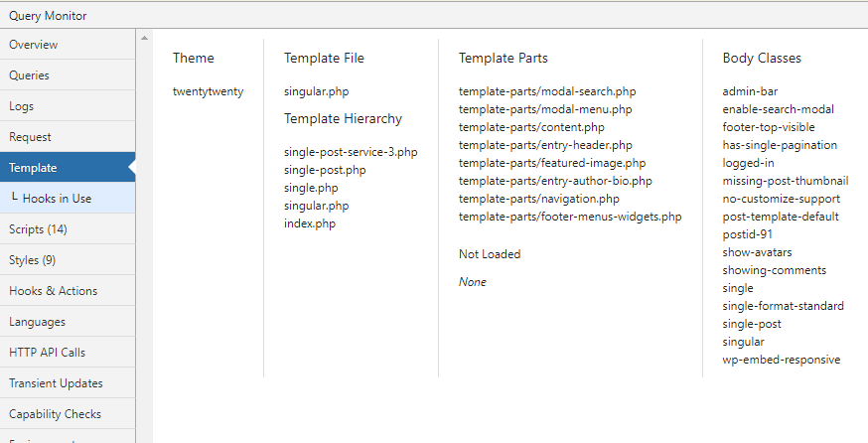Click template-parts/footer-menus-widgets.php entry

click(570, 217)
